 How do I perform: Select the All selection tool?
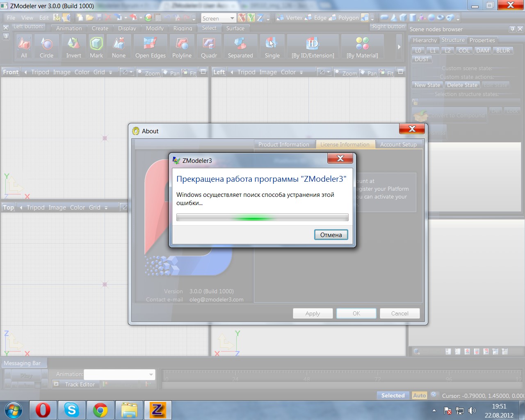tap(24, 47)
